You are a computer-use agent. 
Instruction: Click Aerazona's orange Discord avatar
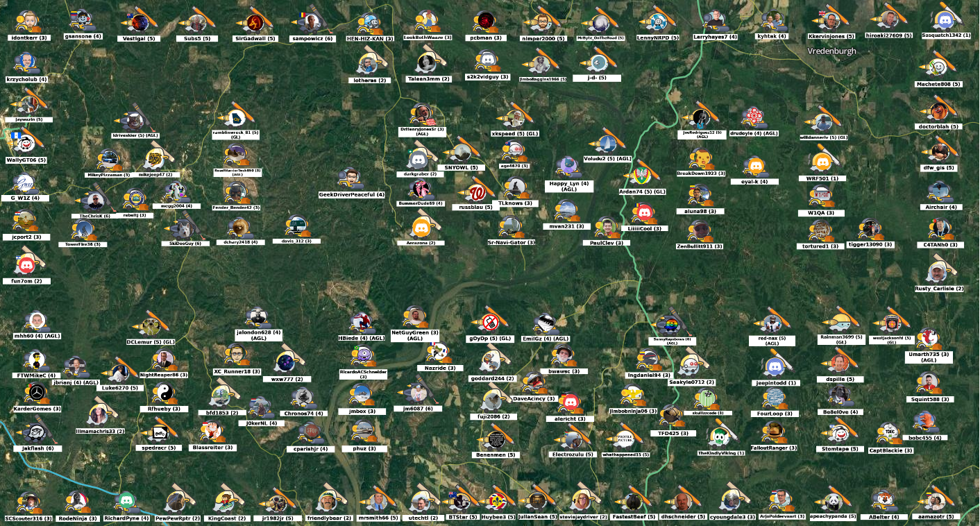point(420,226)
